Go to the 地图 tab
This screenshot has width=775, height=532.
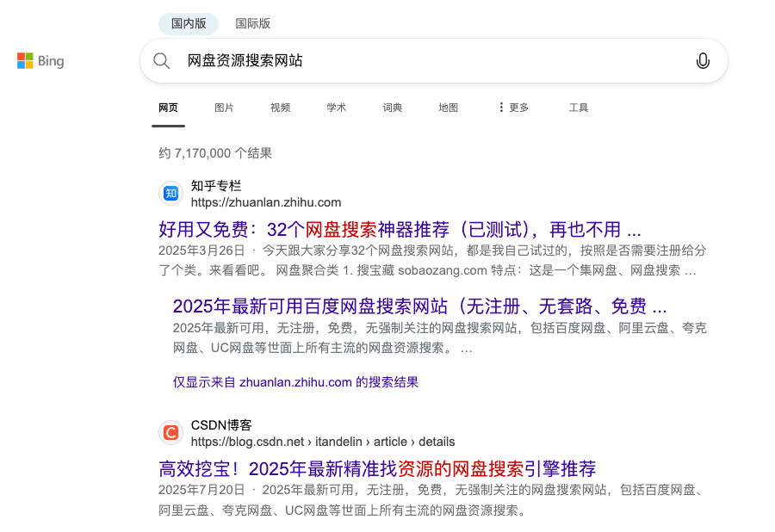coord(449,108)
